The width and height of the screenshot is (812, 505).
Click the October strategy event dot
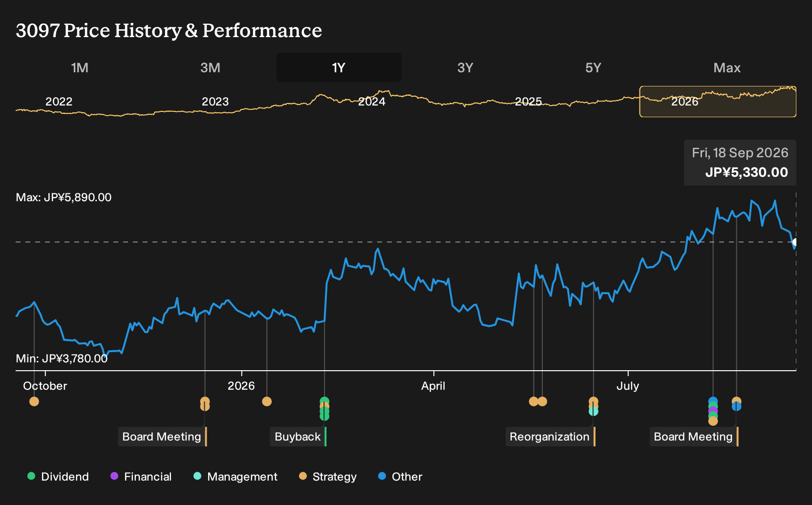tap(34, 401)
